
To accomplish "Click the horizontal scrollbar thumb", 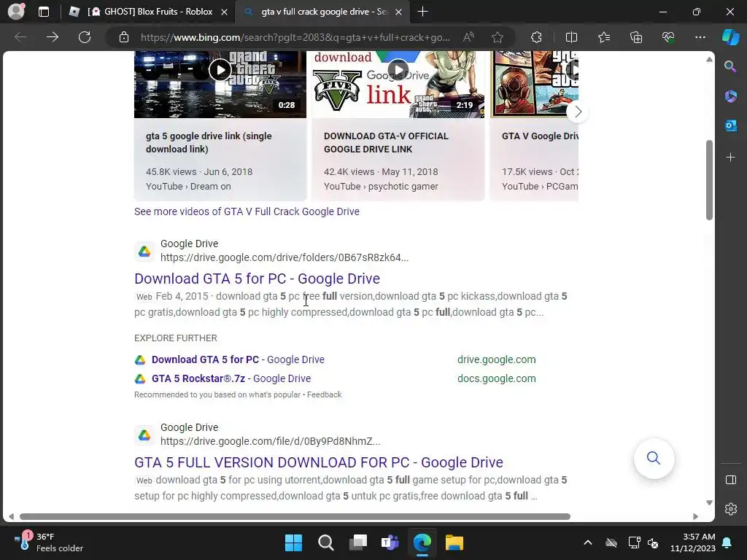I will coord(295,517).
